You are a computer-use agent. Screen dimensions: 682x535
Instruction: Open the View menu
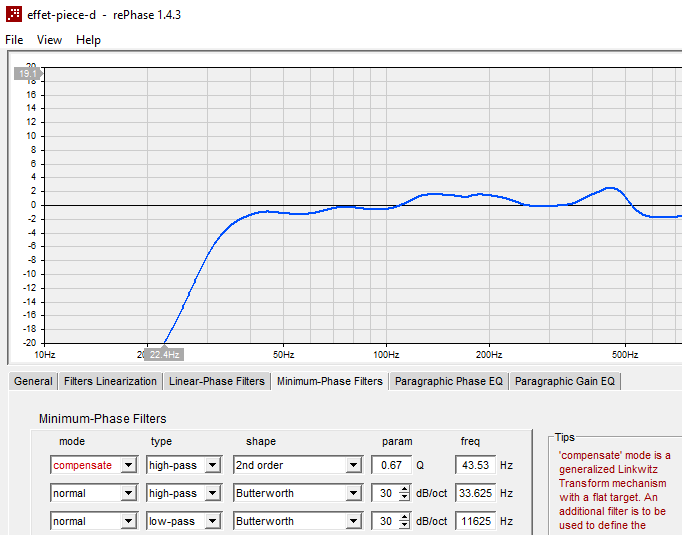[49, 40]
